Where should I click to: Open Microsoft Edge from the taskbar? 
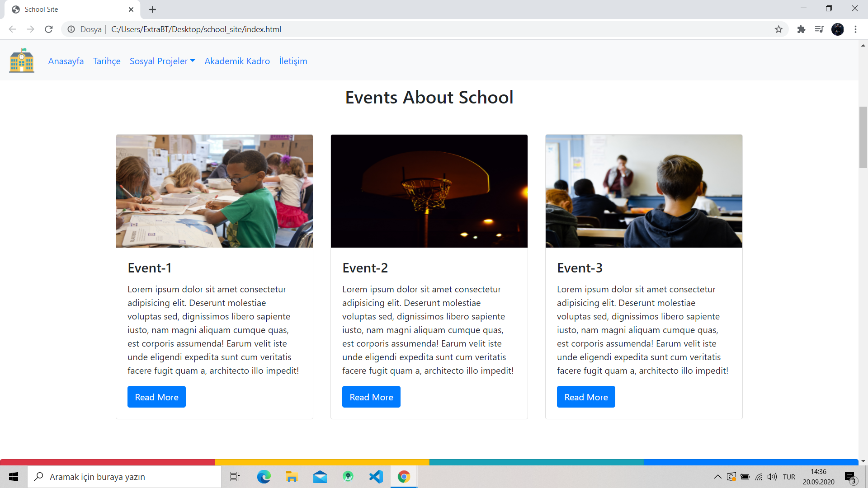(264, 476)
